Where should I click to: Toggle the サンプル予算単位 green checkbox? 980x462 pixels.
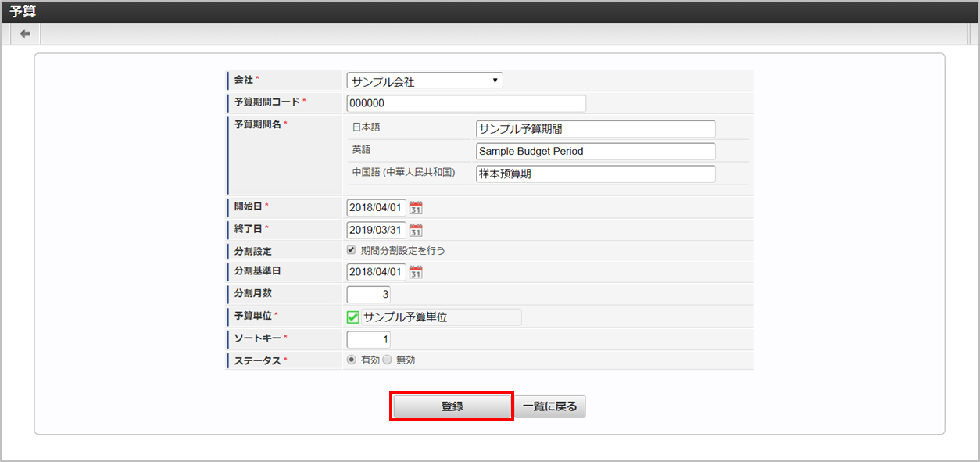coord(353,317)
